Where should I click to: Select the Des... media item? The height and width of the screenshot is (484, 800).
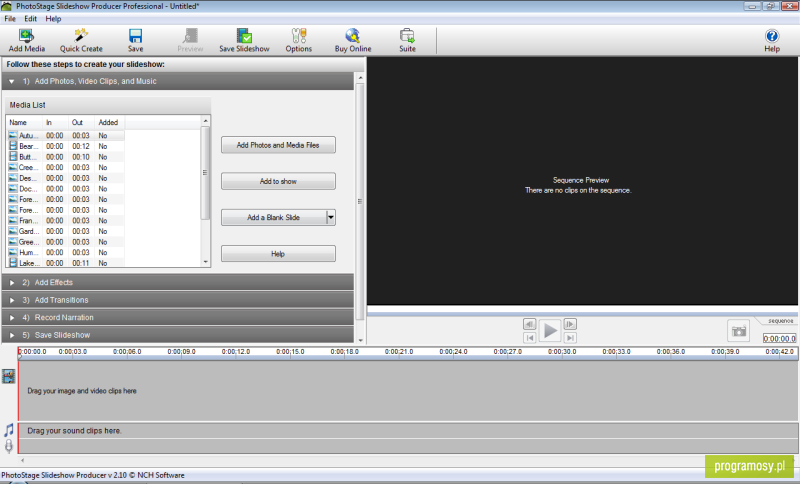tap(65, 178)
